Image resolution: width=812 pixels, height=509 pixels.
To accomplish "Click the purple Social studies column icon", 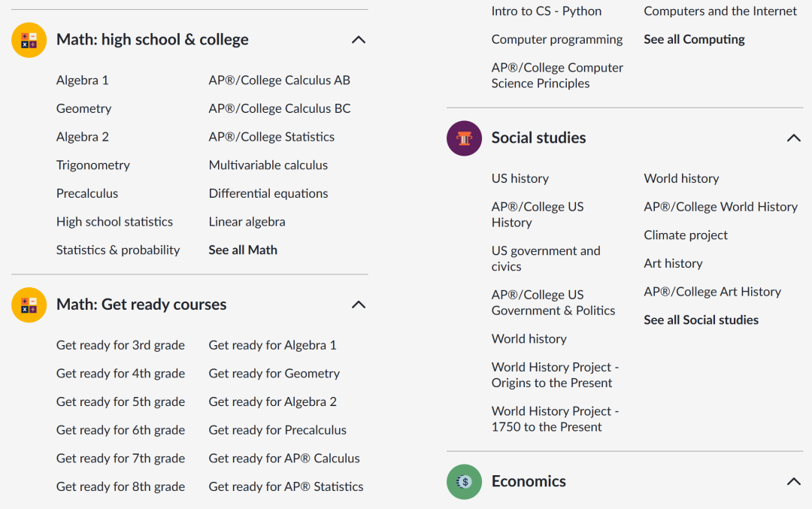I will [x=464, y=138].
